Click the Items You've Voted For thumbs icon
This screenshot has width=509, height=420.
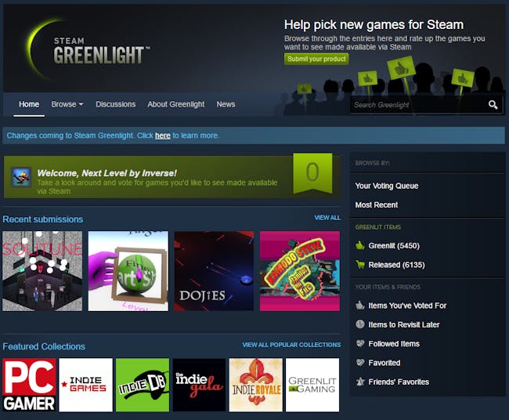coord(360,305)
